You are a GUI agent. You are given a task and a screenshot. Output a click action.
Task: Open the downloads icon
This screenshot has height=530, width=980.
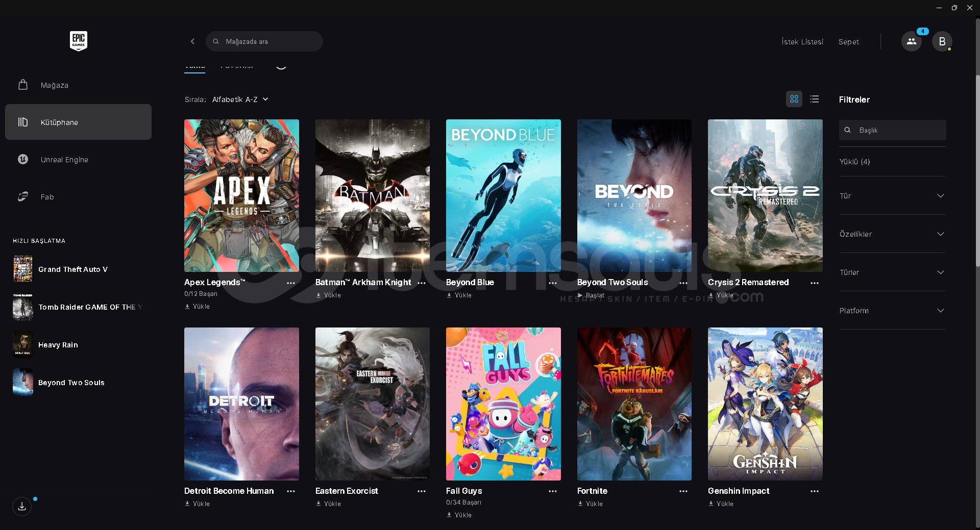22,506
